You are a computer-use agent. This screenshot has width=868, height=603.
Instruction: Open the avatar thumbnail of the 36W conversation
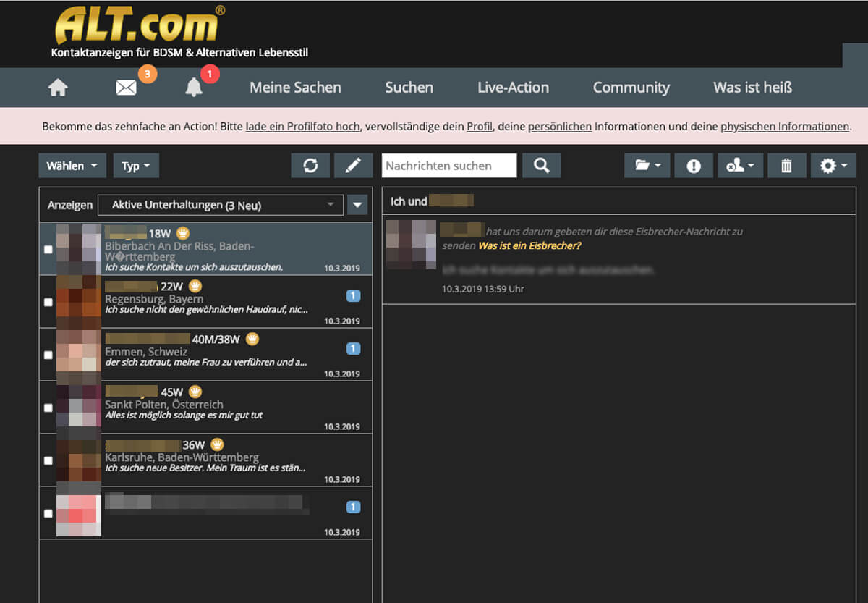click(79, 461)
